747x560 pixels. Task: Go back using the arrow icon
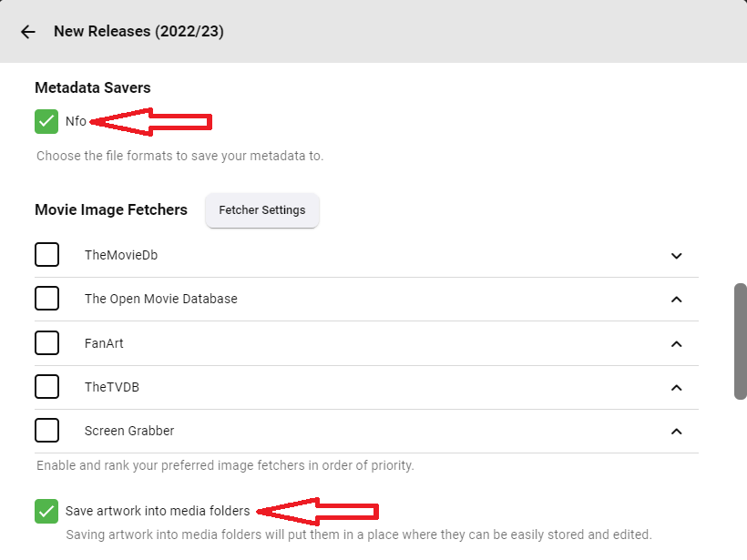[28, 32]
